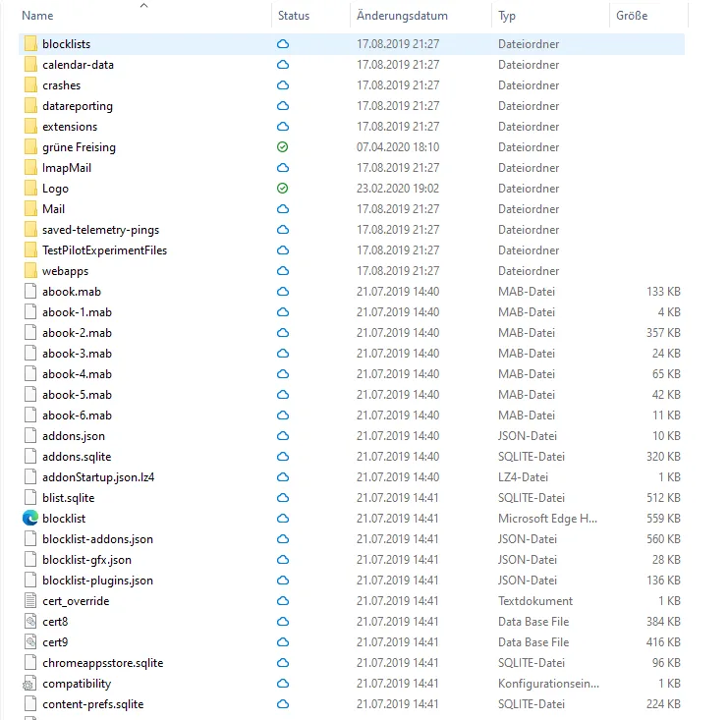The image size is (728, 720).
Task: Select the abook-2.mab file name
Action: (77, 333)
